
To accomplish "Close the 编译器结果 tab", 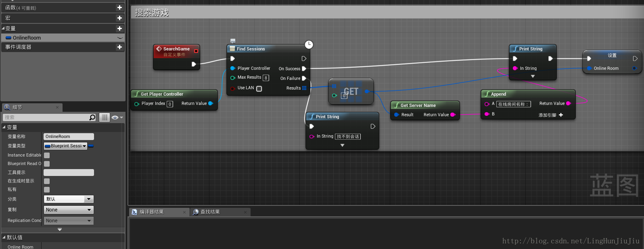I will 184,212.
